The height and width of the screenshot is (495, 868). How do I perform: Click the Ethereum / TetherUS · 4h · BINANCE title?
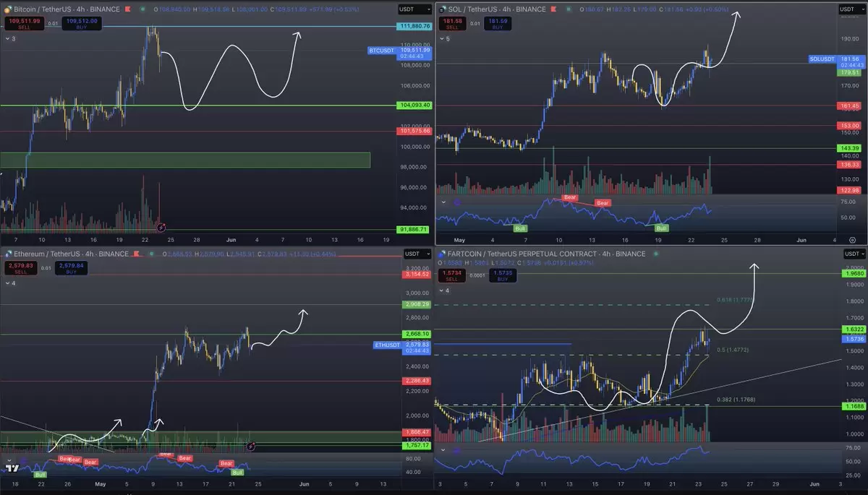(x=72, y=254)
